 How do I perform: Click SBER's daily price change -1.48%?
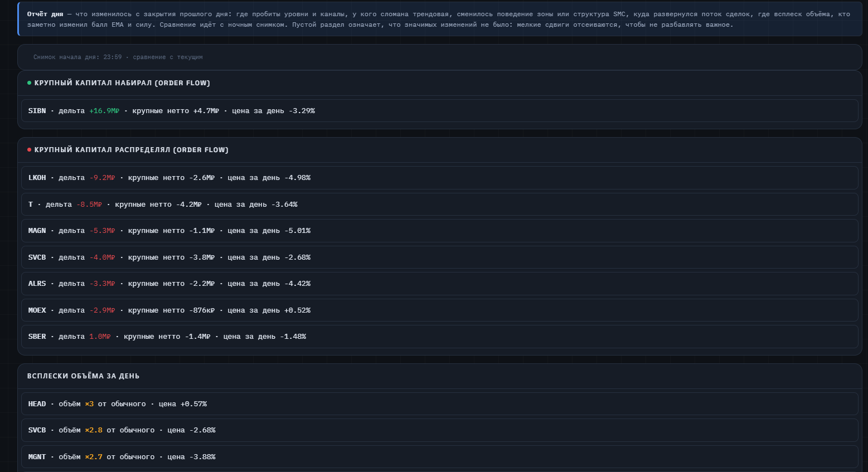293,337
